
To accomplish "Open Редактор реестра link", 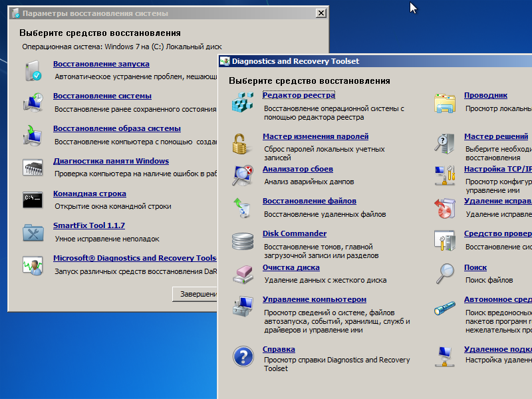I will pos(299,95).
